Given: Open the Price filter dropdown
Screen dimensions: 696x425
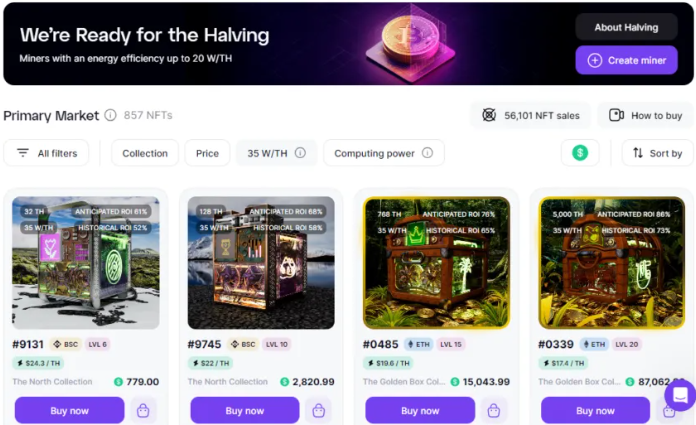Looking at the screenshot, I should pos(207,153).
